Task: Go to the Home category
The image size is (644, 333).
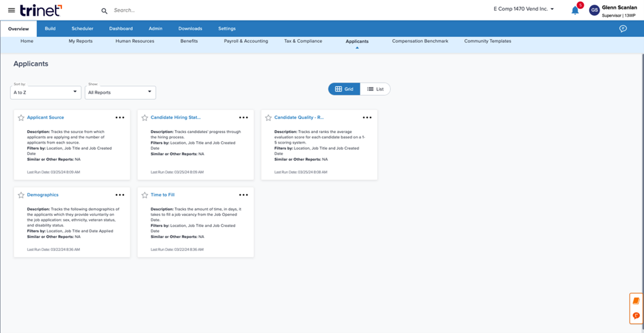Action: click(27, 41)
